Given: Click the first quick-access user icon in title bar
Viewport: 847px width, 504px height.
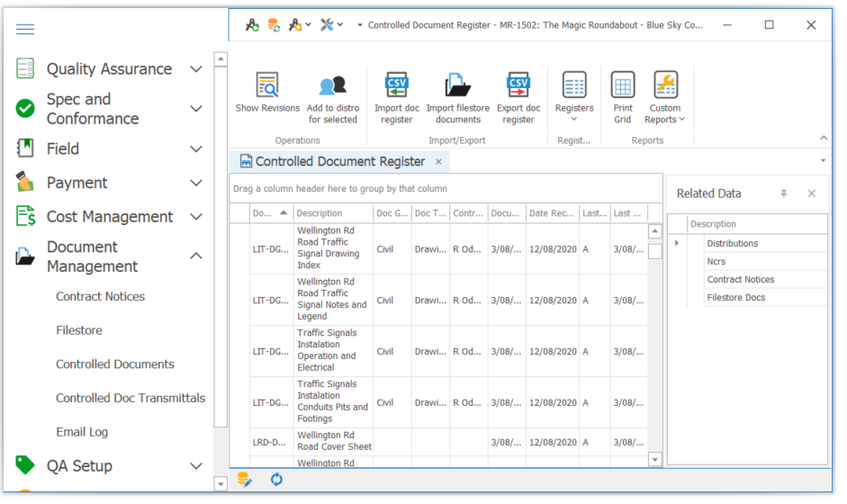Looking at the screenshot, I should [x=252, y=25].
